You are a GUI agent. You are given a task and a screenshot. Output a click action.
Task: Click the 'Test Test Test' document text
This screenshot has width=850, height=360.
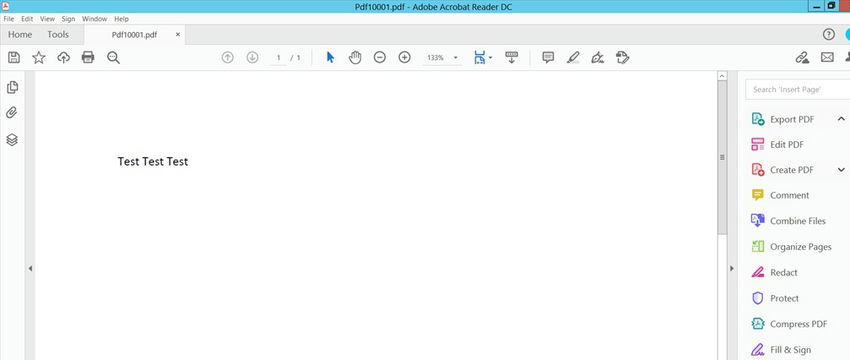click(153, 162)
